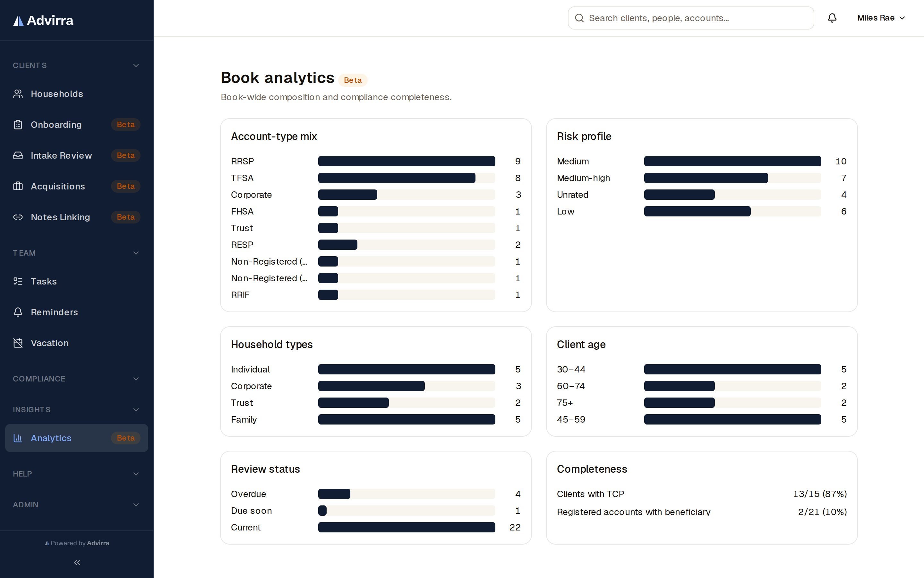
Task: Click the Intake Review inbox icon
Action: click(x=18, y=156)
